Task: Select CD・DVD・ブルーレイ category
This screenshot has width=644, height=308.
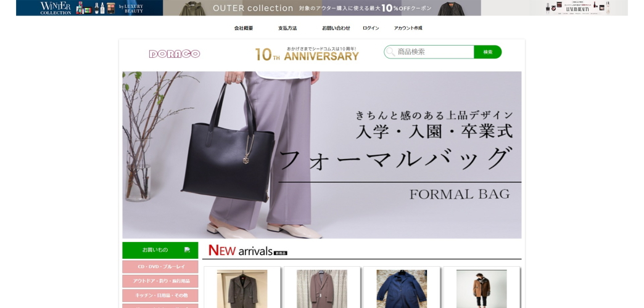Action: 160,267
